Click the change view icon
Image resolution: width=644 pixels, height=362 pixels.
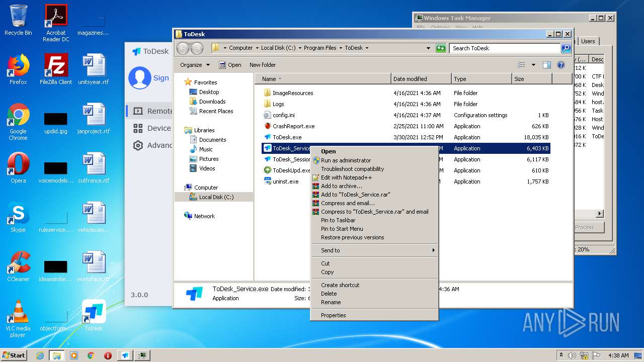[521, 65]
